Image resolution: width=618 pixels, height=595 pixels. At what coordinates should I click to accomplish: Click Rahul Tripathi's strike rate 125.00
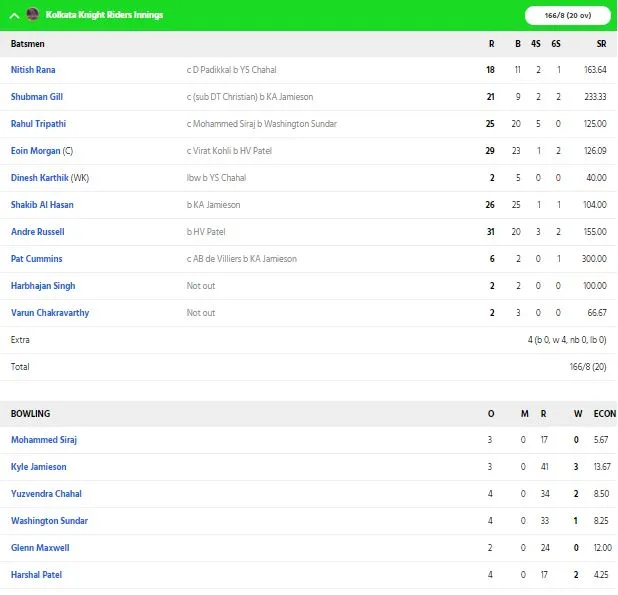click(x=595, y=124)
